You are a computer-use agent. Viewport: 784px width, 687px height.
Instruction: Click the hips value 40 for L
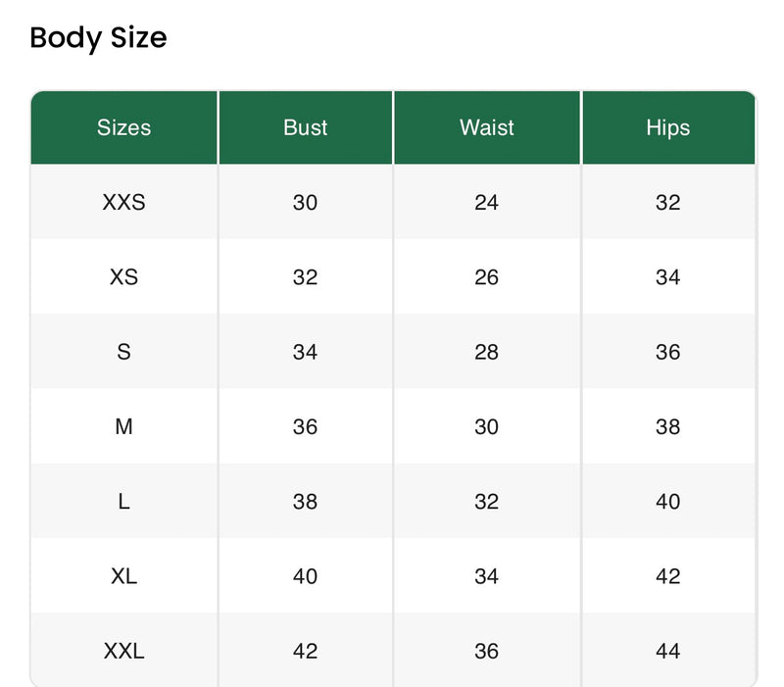point(667,502)
